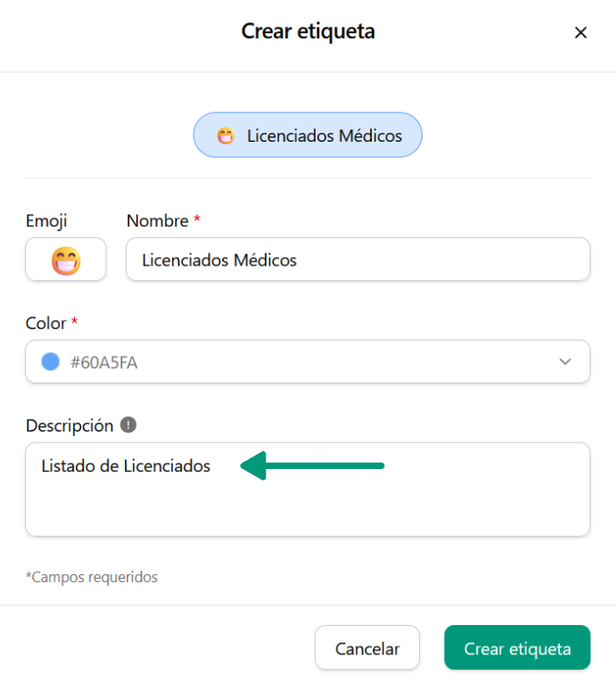Viewport: 616px width, 683px height.
Task: Focus the Nombre text field
Action: coord(357,260)
